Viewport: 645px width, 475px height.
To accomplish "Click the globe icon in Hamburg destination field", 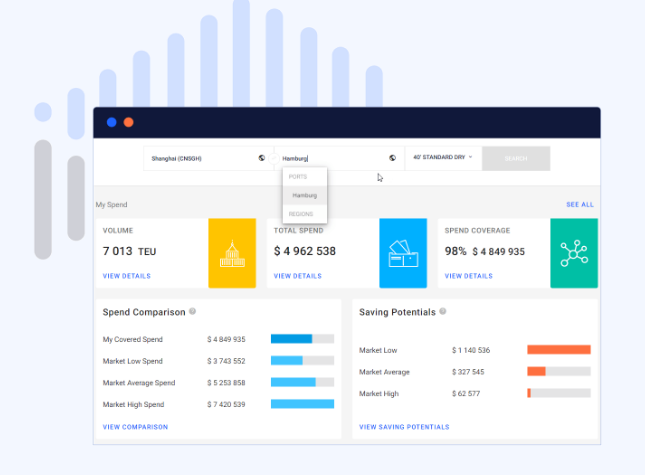I will 392,158.
